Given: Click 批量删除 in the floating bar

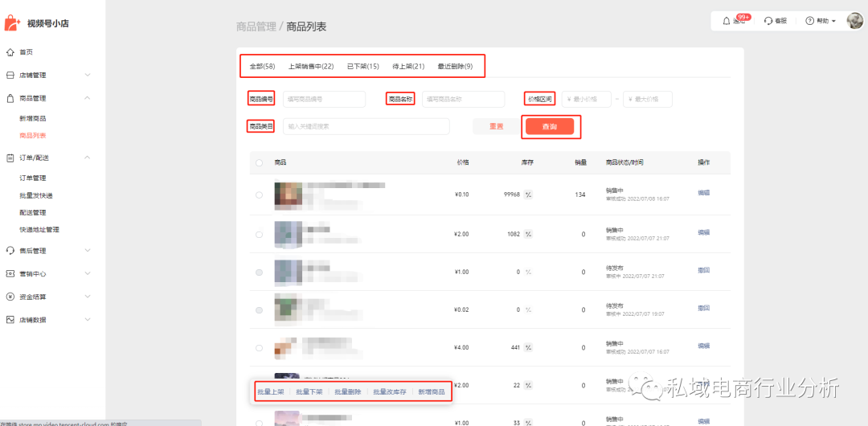Looking at the screenshot, I should click(348, 391).
